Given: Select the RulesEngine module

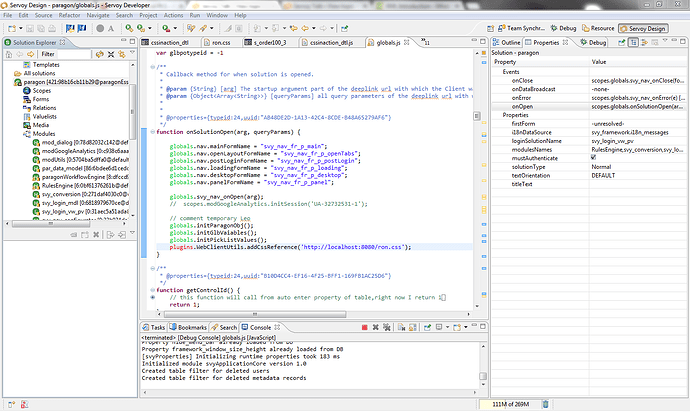Looking at the screenshot, I should (x=81, y=186).
